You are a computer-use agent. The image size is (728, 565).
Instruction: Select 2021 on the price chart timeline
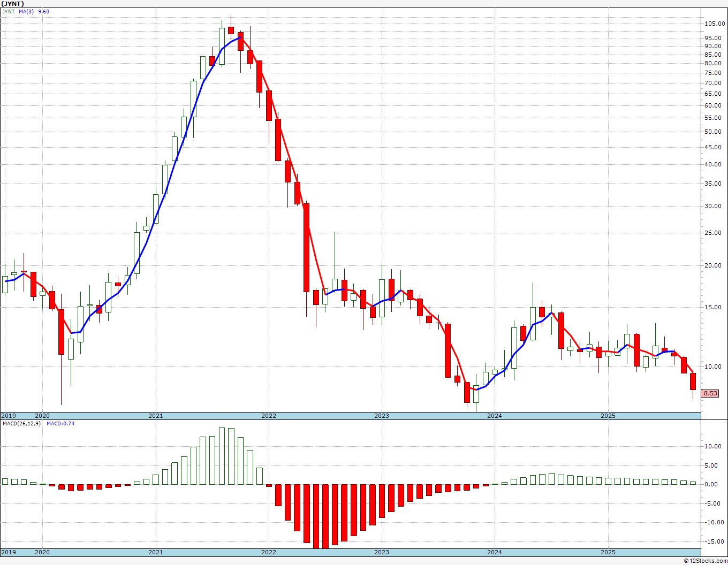pos(155,416)
